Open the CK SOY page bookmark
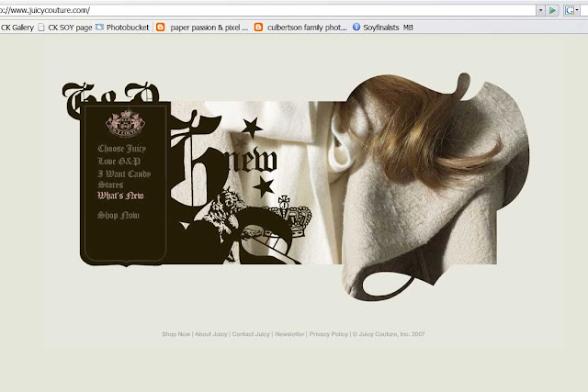588x392 pixels. (x=70, y=28)
